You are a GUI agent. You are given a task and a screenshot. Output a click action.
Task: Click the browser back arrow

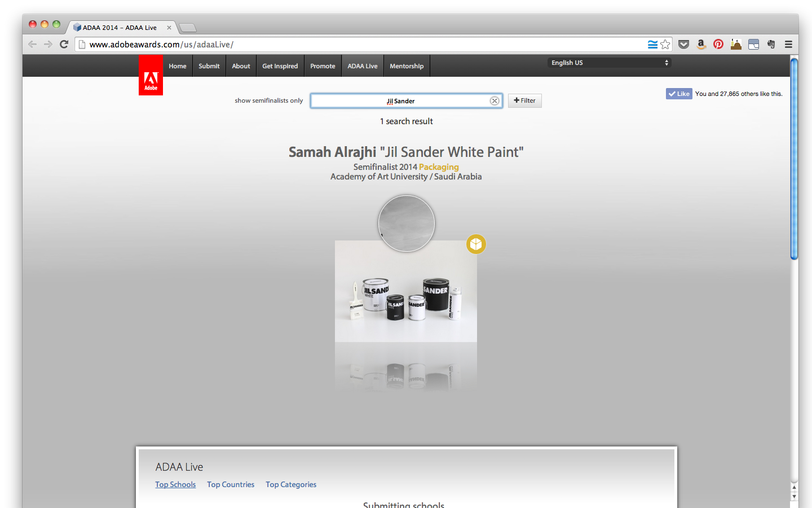tap(32, 44)
